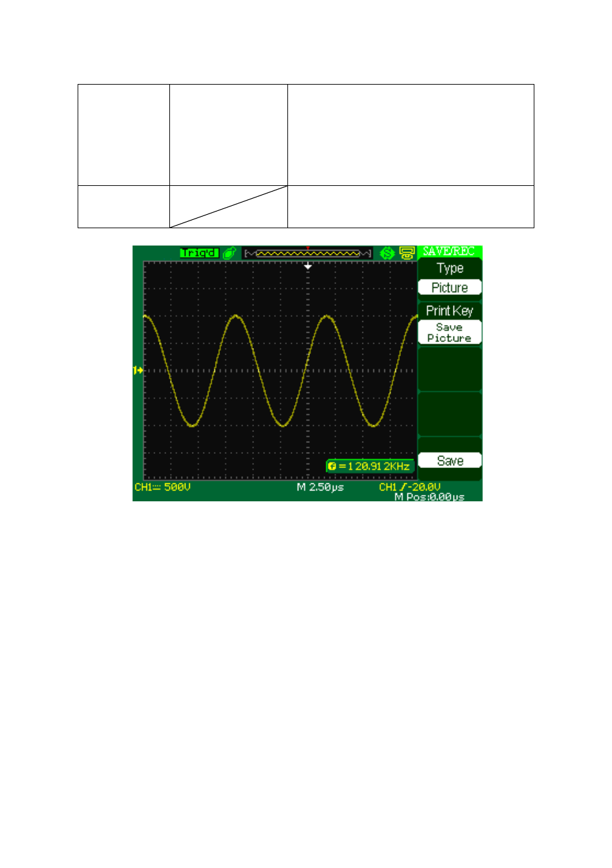
Task: Click the frequency counter readout 120.912KHz
Action: 370,466
